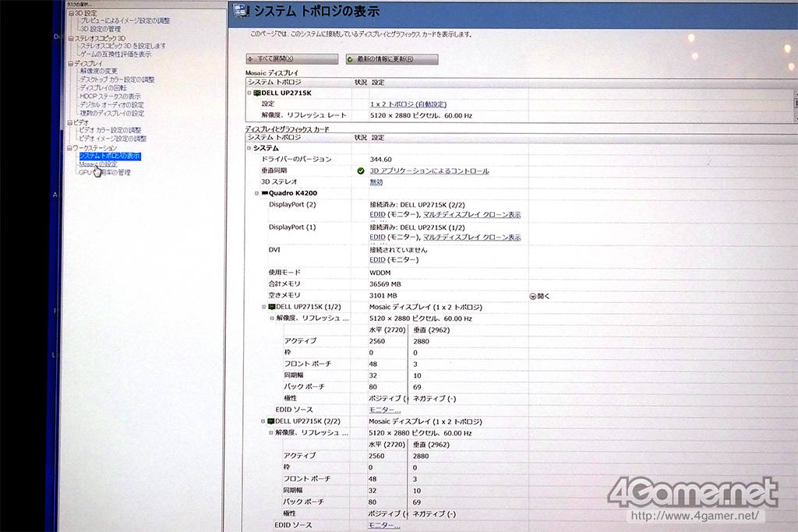Open 複数のディスプレイの設定 page
Image resolution: width=798 pixels, height=532 pixels.
[x=112, y=113]
